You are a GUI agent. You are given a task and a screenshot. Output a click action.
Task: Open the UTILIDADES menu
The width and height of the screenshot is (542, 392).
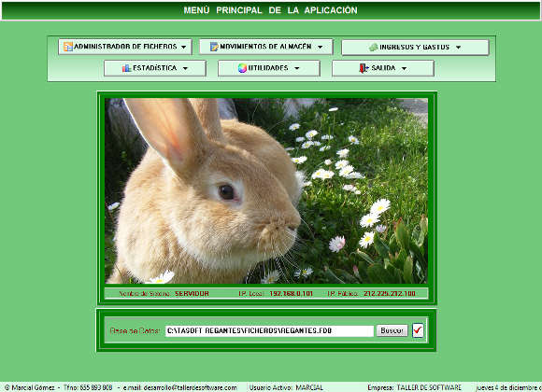pos(269,68)
